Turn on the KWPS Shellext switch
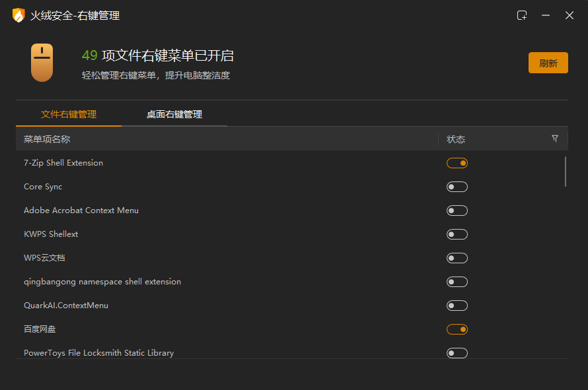The width and height of the screenshot is (588, 390). click(457, 234)
